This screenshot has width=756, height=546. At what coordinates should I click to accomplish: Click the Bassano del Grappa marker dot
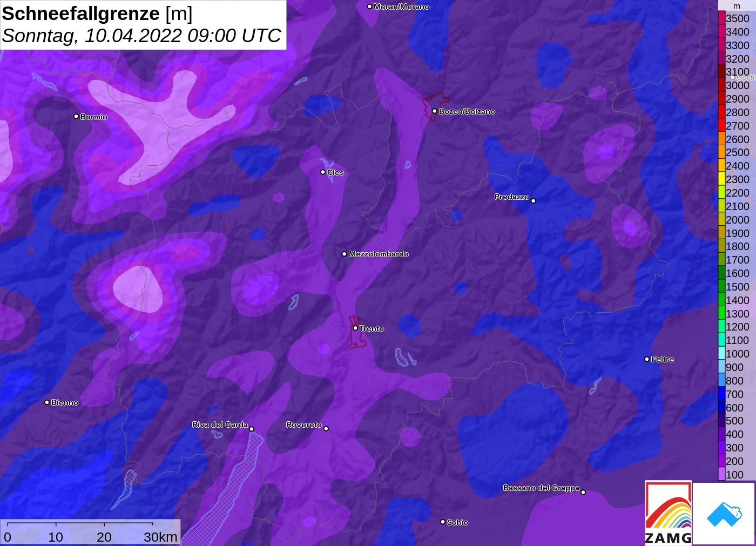coord(583,492)
